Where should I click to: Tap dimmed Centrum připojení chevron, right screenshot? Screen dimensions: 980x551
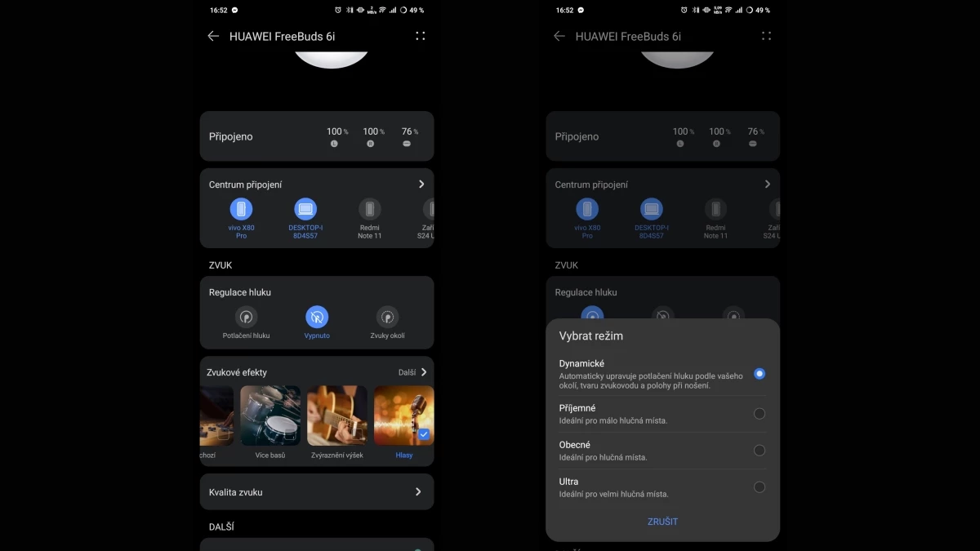pyautogui.click(x=768, y=184)
